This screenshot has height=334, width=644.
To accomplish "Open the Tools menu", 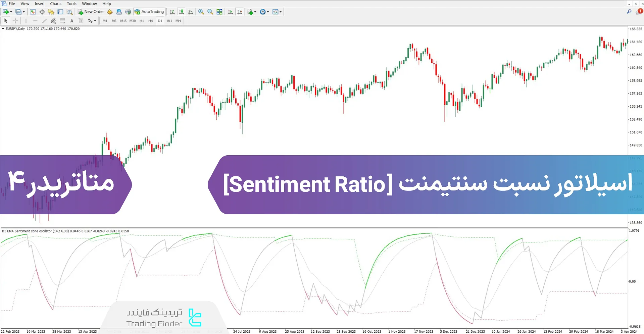I will 71,3.
